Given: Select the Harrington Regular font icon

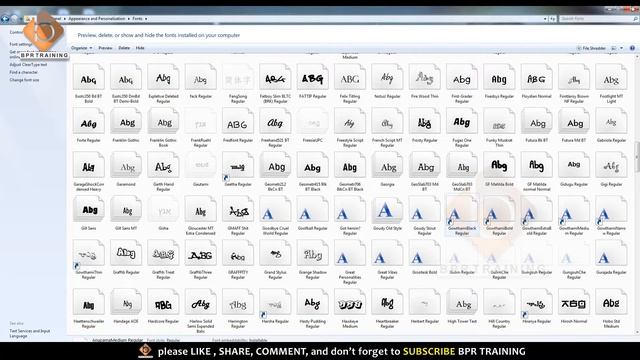Looking at the screenshot, I should click(x=238, y=303).
